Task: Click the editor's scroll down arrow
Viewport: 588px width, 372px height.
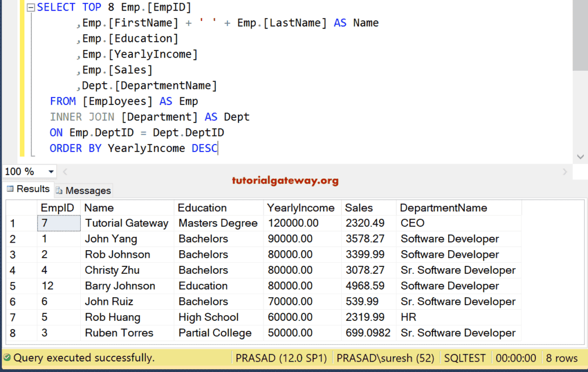Action: [580, 157]
